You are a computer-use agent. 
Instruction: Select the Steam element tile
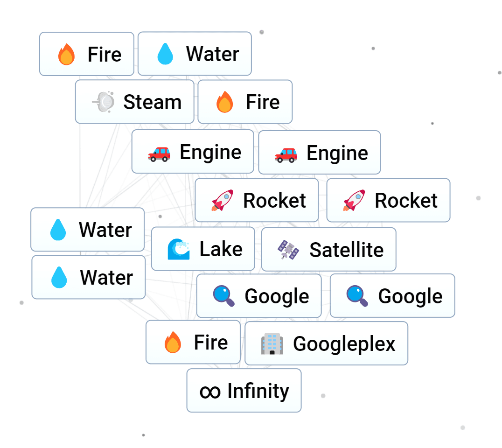[134, 102]
